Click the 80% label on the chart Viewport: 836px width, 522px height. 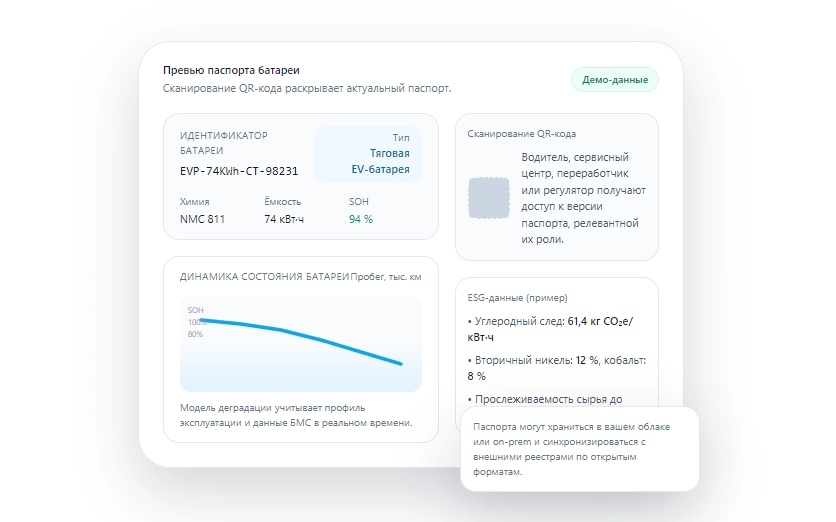pos(195,334)
